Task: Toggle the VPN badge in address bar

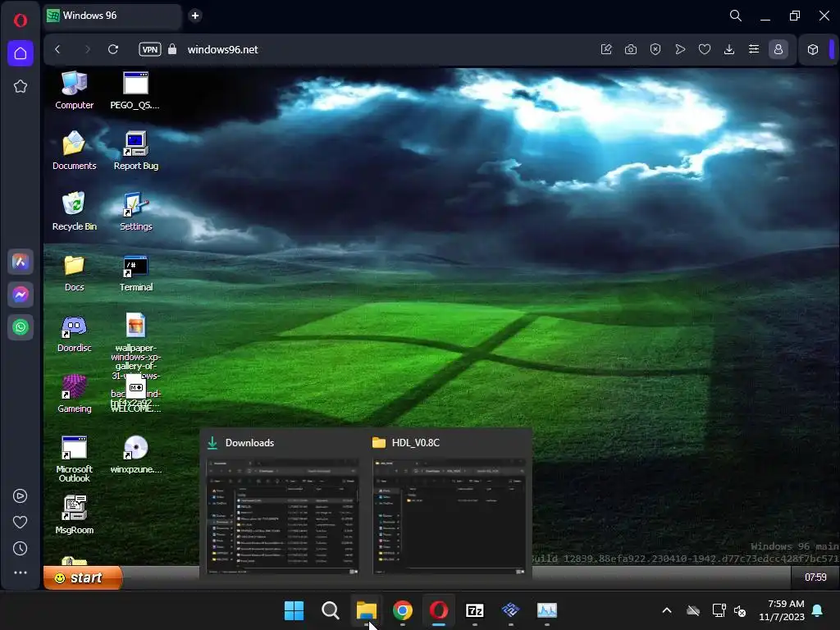Action: 150,49
